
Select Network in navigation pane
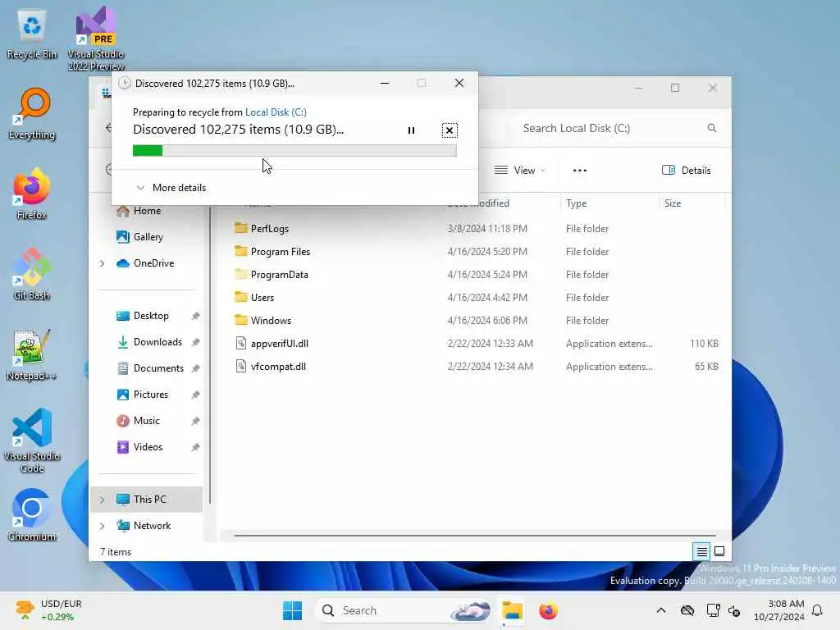[x=152, y=526]
